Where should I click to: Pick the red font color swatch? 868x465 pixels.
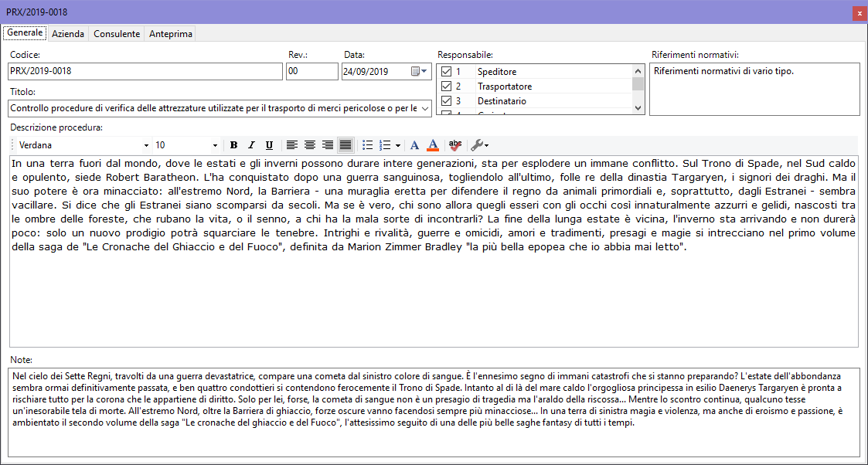[433, 145]
